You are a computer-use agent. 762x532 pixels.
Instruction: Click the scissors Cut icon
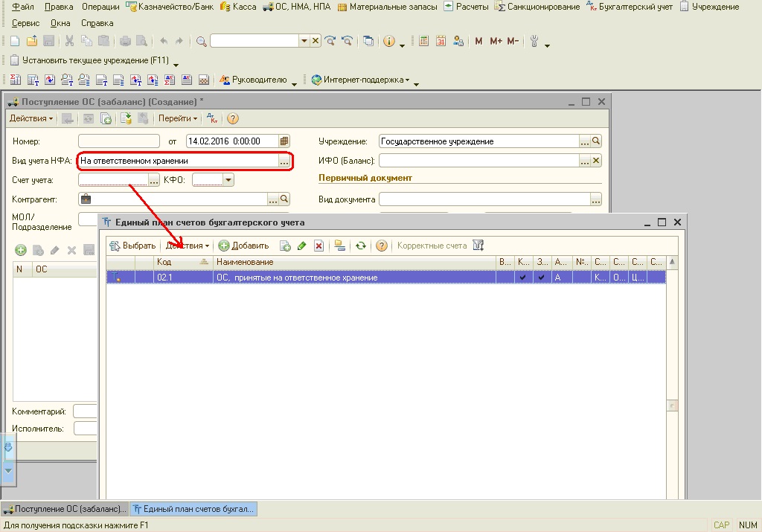click(69, 42)
